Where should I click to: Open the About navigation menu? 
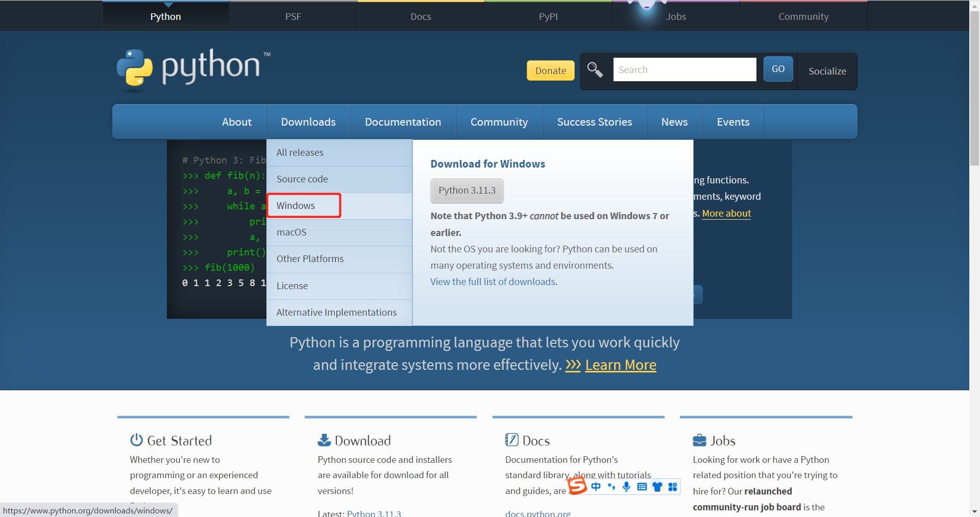point(237,122)
